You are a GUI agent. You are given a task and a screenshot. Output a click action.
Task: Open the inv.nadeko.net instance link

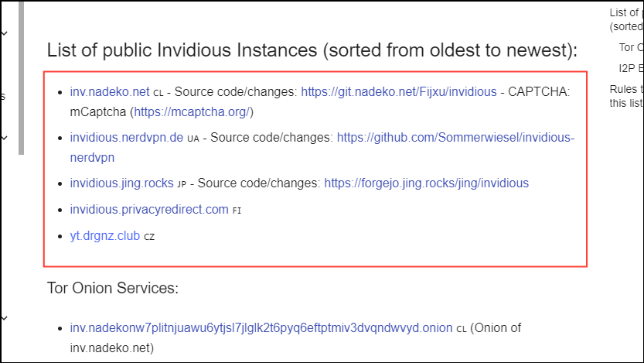pyautogui.click(x=110, y=91)
